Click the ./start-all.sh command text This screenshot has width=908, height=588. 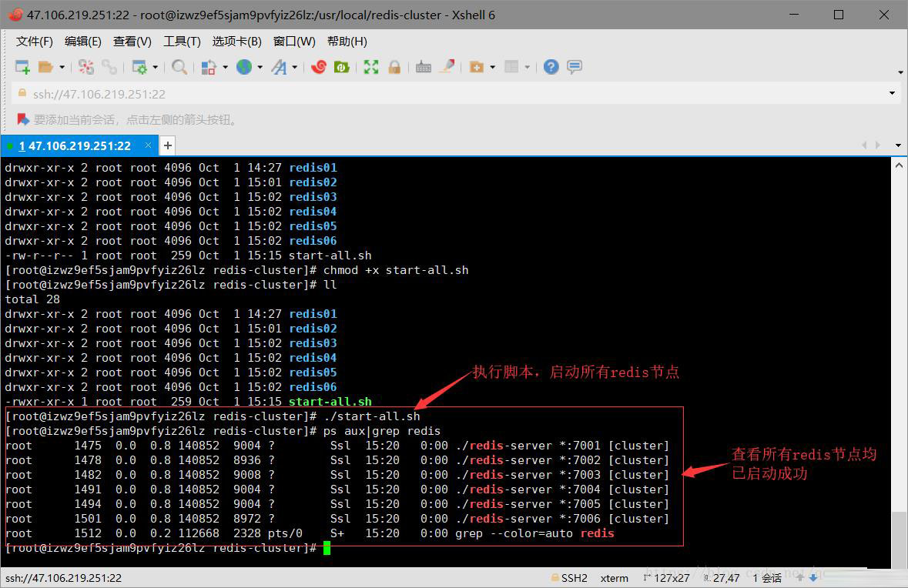(372, 416)
